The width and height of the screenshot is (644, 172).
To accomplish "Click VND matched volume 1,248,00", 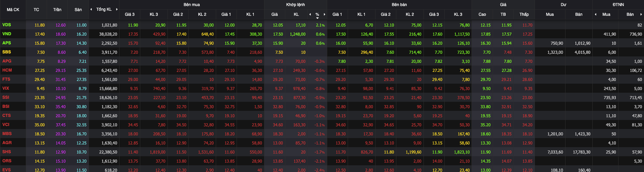I will (298, 34).
